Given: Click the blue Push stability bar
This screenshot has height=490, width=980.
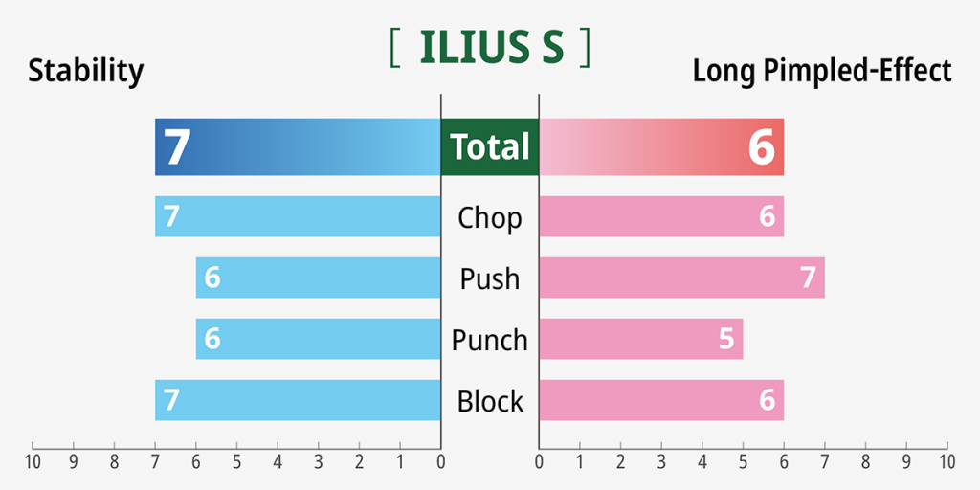Looking at the screenshot, I should [319, 278].
